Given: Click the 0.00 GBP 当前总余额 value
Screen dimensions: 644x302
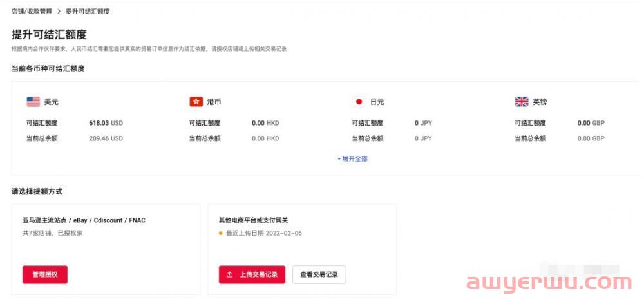Looking at the screenshot, I should [591, 138].
